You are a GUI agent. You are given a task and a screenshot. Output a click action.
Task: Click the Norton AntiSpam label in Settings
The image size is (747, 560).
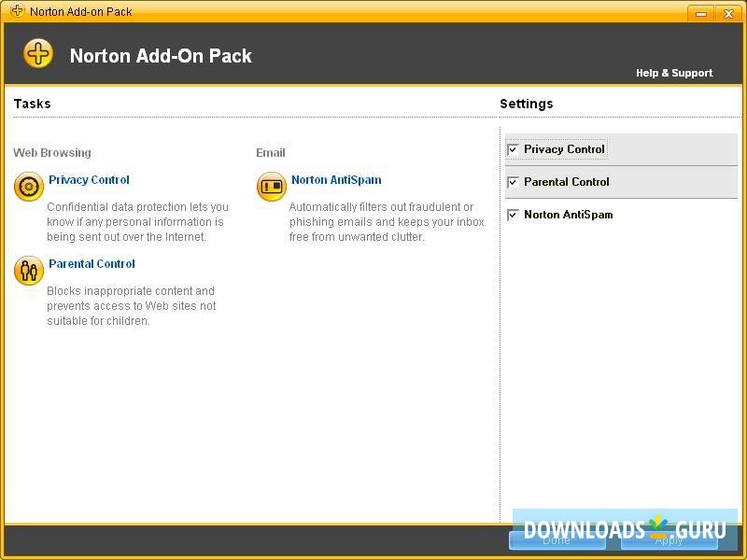tap(569, 215)
